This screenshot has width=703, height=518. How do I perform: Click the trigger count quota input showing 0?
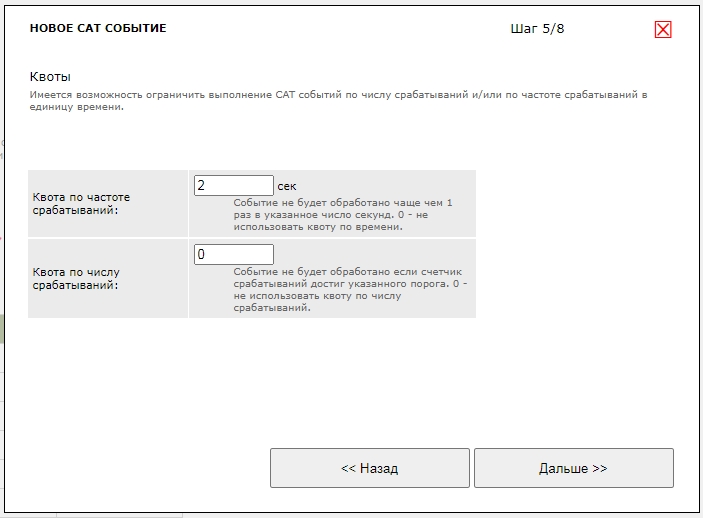click(233, 255)
